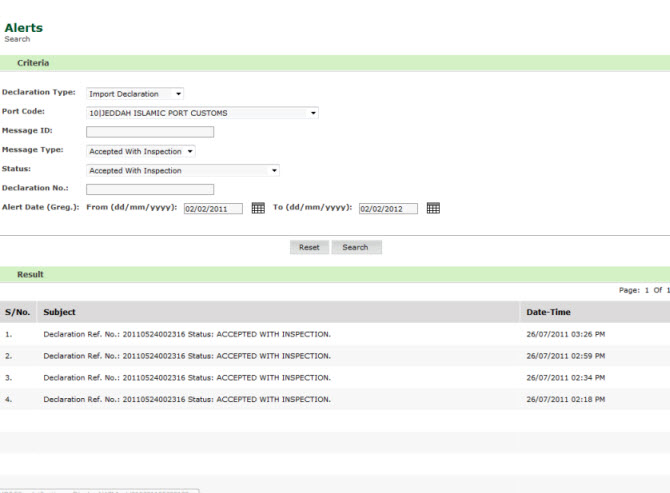
Task: Expand the Message Type dropdown
Action: (141, 152)
